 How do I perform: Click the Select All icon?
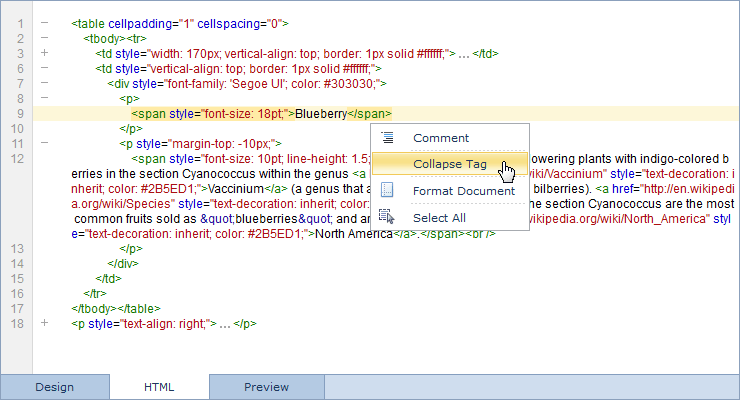388,217
